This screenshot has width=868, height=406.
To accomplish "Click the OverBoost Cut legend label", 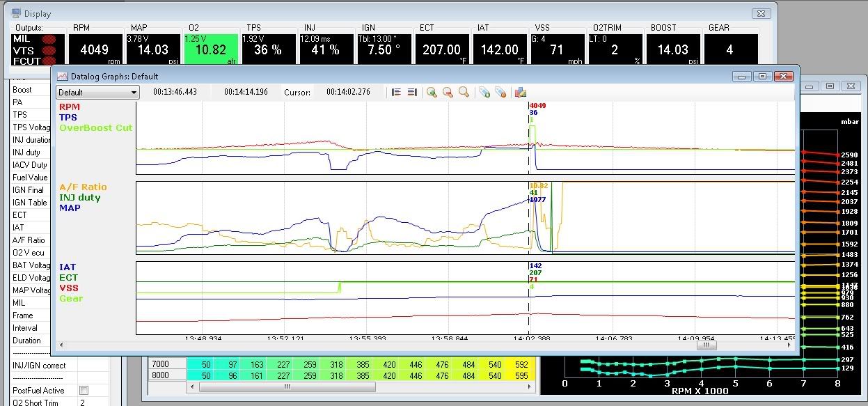I will (96, 128).
